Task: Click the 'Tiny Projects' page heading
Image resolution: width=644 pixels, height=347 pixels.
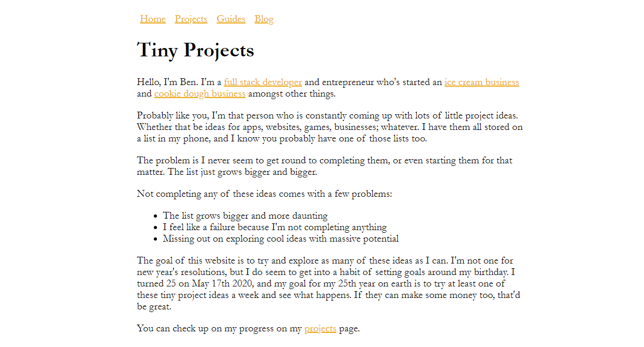Action: coord(196,51)
